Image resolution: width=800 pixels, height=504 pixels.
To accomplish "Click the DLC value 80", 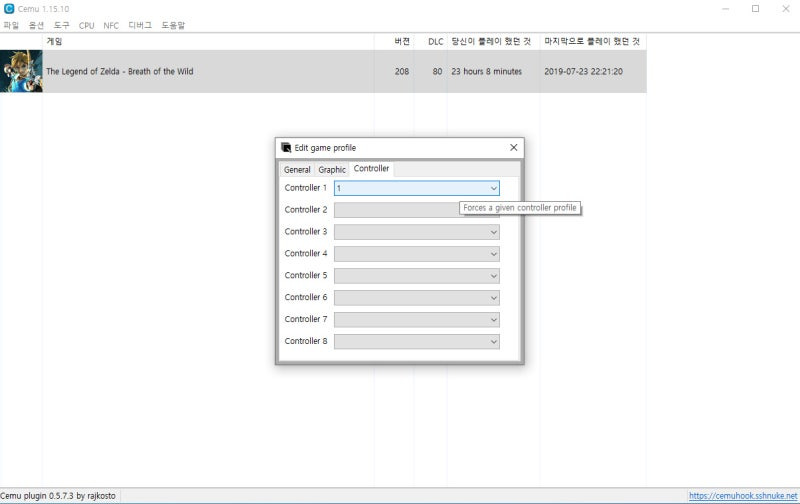I will tap(437, 71).
